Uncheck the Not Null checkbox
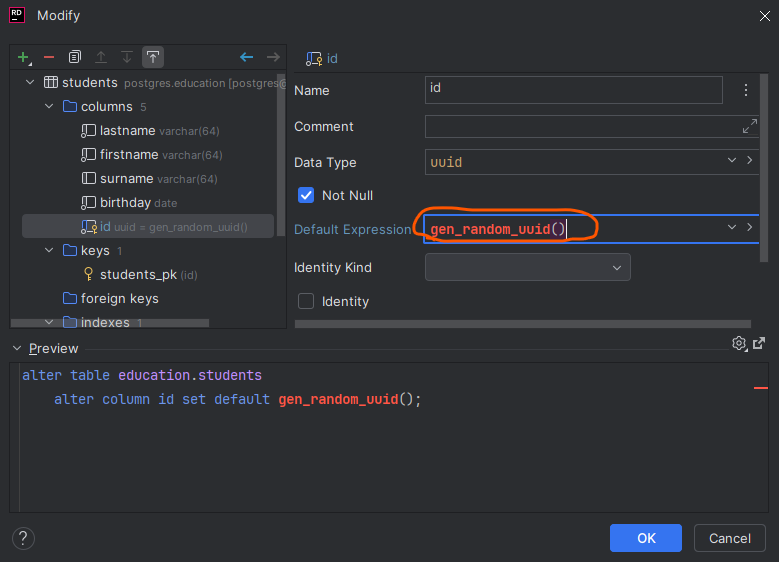The height and width of the screenshot is (562, 779). [306, 195]
